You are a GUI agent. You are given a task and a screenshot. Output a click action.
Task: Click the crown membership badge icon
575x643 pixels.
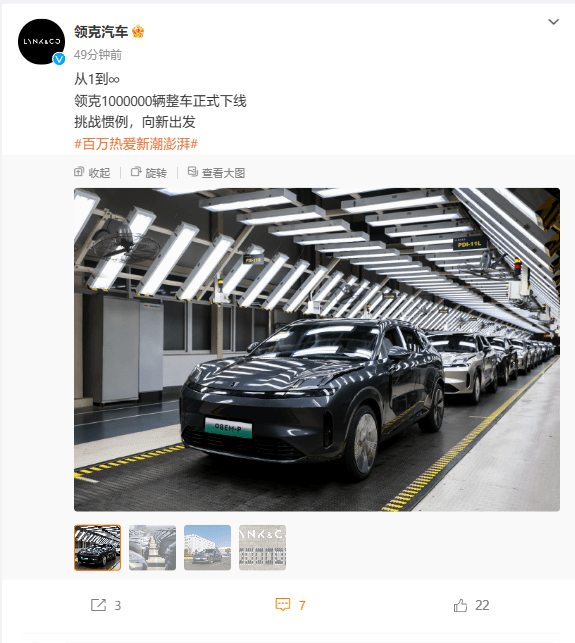point(138,32)
